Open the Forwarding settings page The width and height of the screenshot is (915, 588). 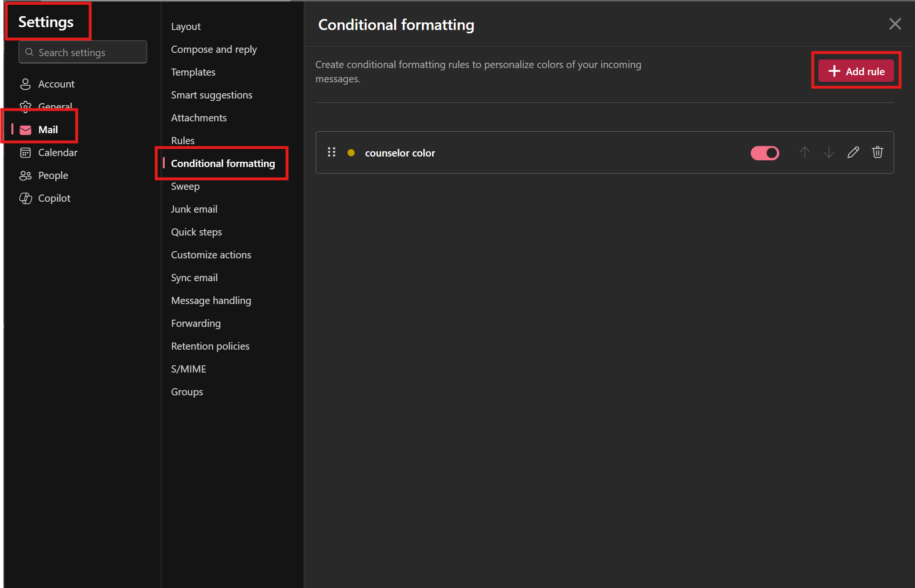point(196,323)
